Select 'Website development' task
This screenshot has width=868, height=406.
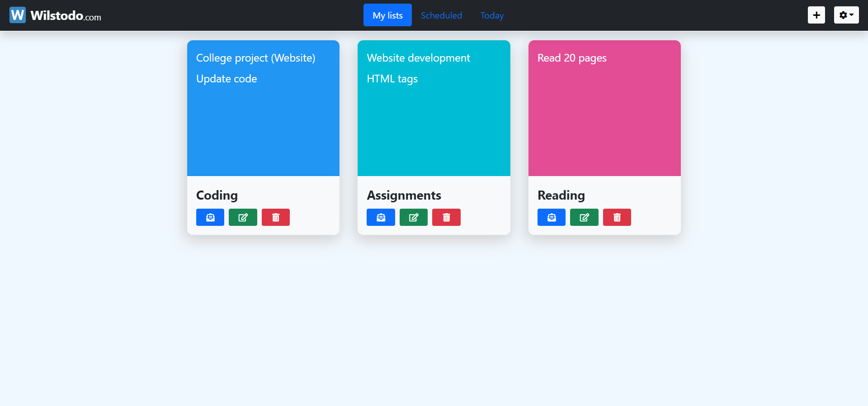418,58
